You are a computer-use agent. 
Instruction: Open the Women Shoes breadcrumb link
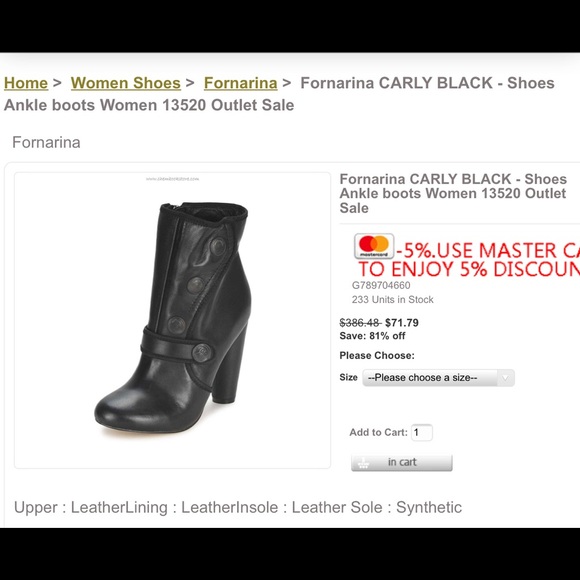tap(126, 83)
